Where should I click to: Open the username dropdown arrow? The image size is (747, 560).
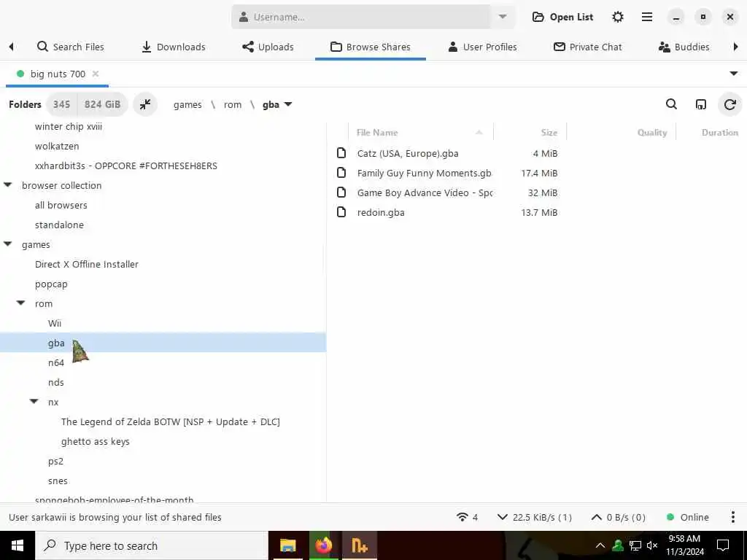[503, 17]
